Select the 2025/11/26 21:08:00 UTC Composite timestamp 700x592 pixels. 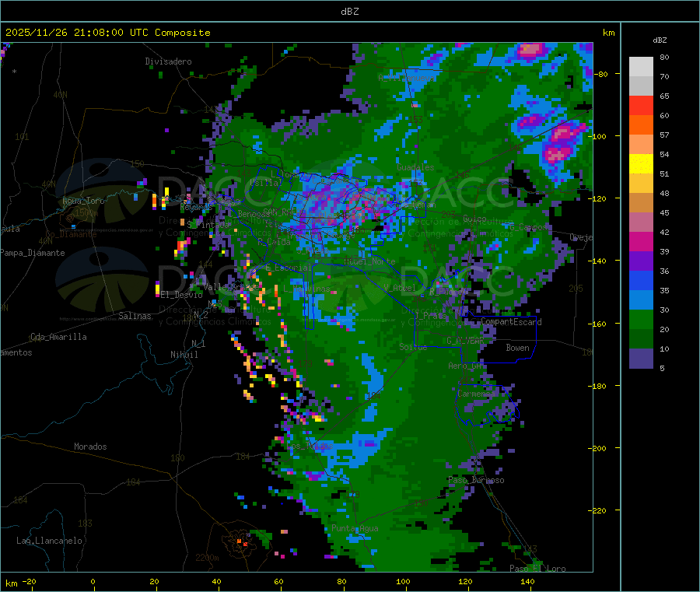(x=107, y=33)
